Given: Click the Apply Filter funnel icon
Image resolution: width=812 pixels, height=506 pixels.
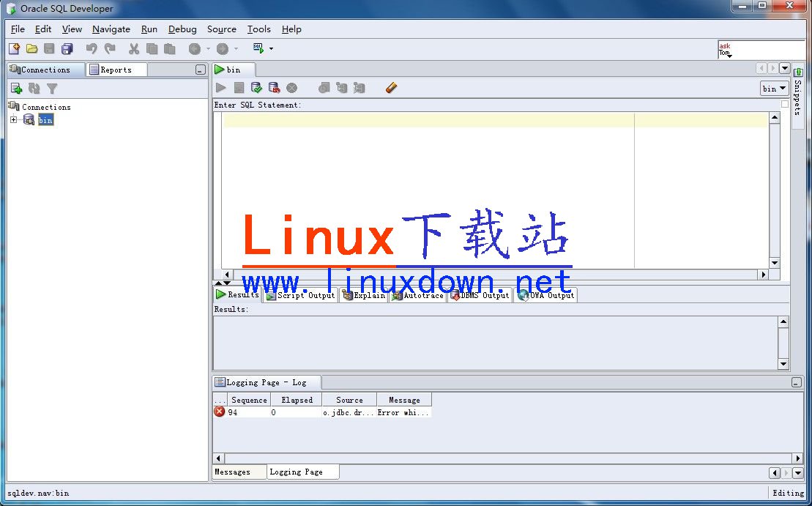Looking at the screenshot, I should click(52, 89).
